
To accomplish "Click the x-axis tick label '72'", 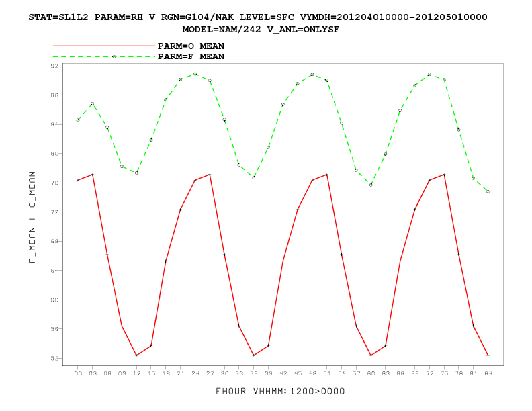I will (x=429, y=373).
